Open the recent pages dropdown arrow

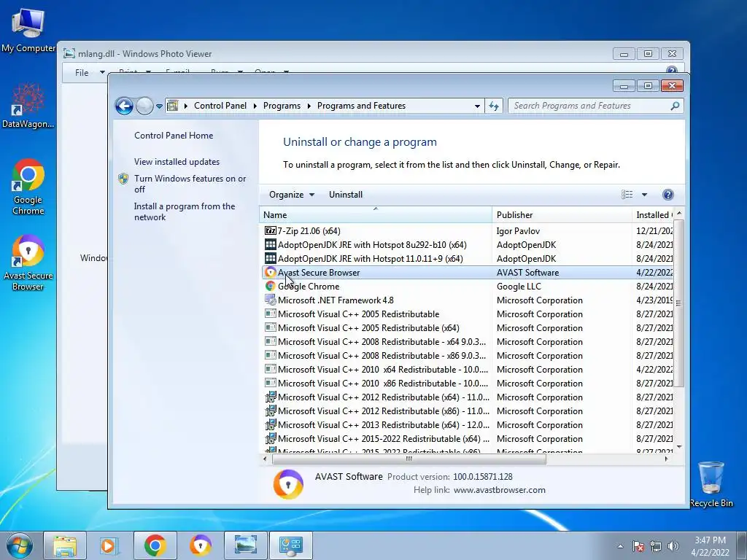click(x=159, y=106)
